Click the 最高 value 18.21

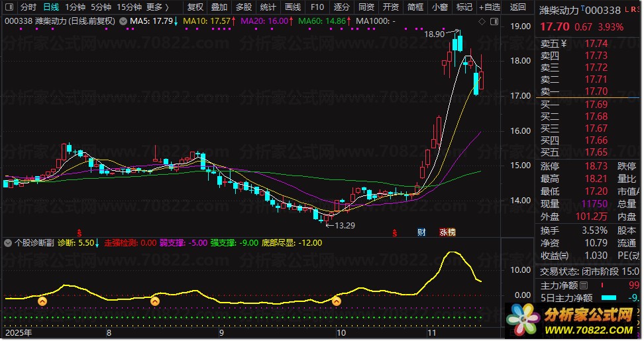click(x=596, y=179)
